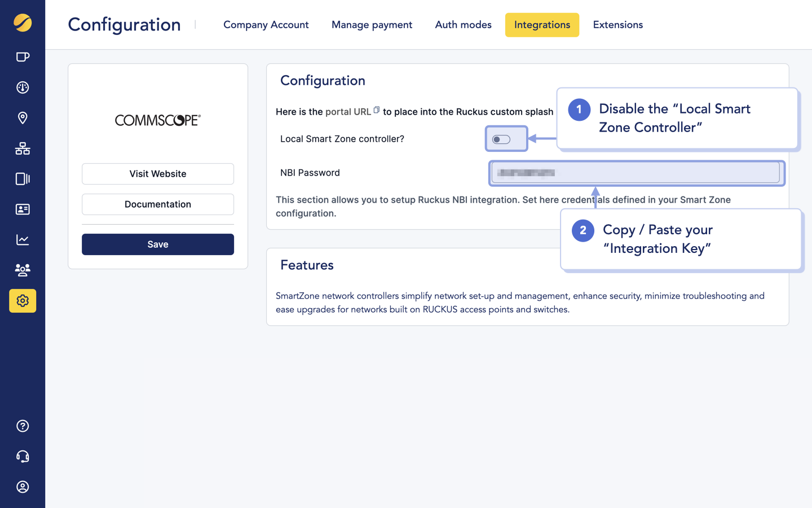This screenshot has width=812, height=508.
Task: Click the captive portal cup icon at sidebar top
Action: click(x=23, y=56)
